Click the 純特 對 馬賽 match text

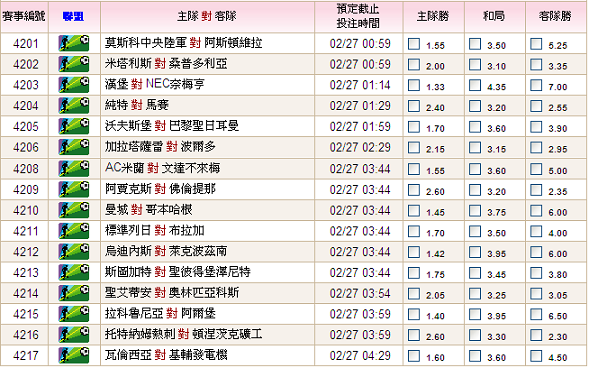pyautogui.click(x=137, y=105)
